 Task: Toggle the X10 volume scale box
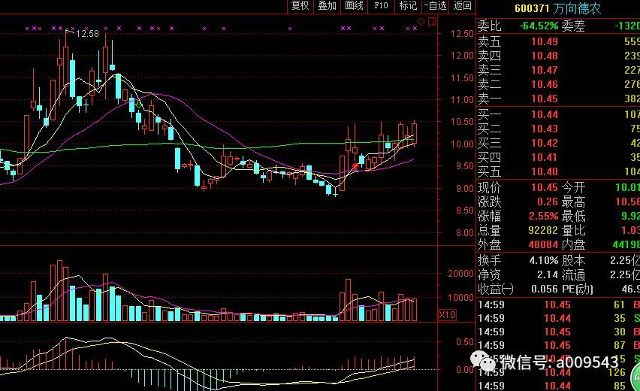(x=447, y=315)
